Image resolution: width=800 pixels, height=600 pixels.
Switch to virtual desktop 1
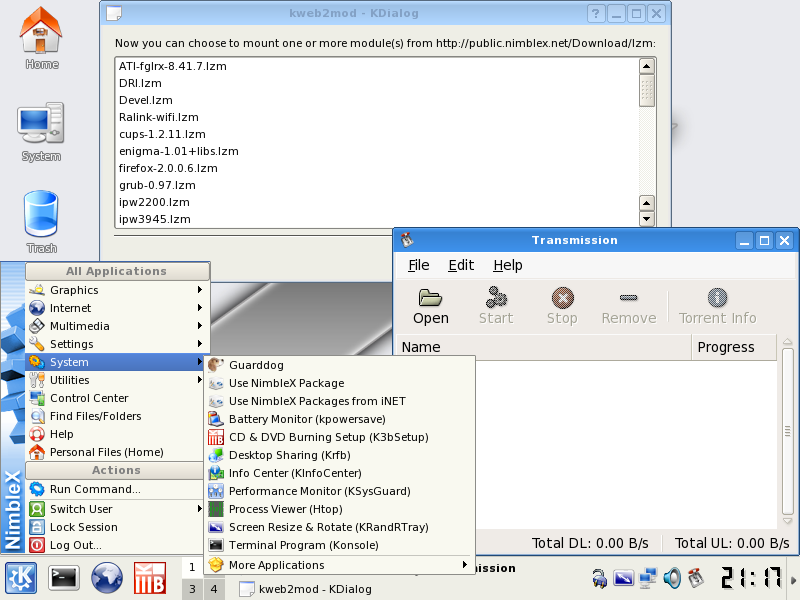(x=192, y=567)
